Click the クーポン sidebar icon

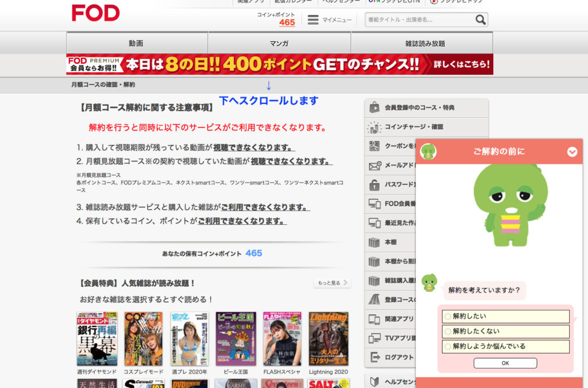click(x=374, y=146)
